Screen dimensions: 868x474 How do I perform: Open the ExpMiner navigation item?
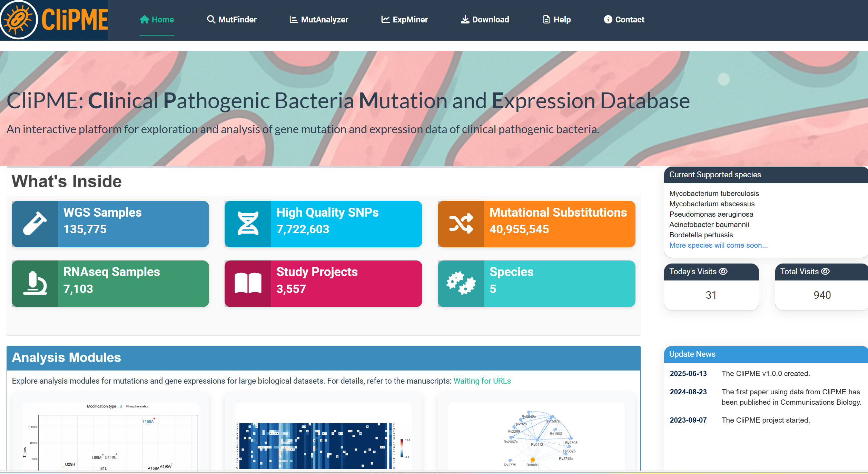[x=404, y=20]
